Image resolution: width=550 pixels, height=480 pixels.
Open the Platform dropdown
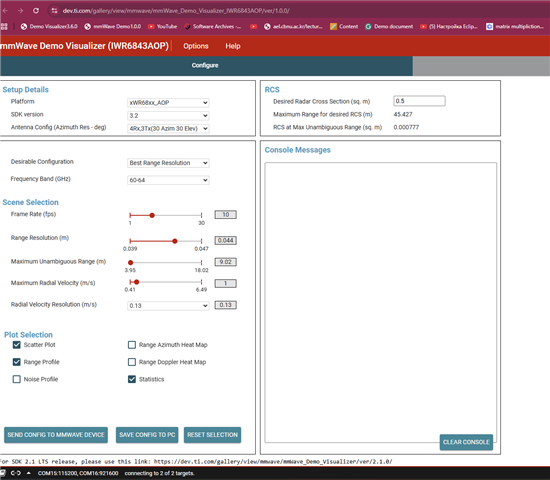click(x=168, y=102)
